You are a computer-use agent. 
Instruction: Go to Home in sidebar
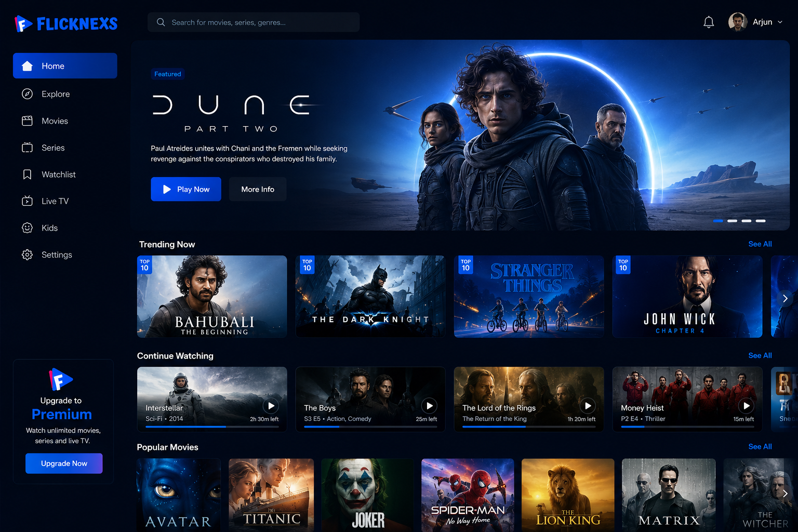tap(65, 66)
